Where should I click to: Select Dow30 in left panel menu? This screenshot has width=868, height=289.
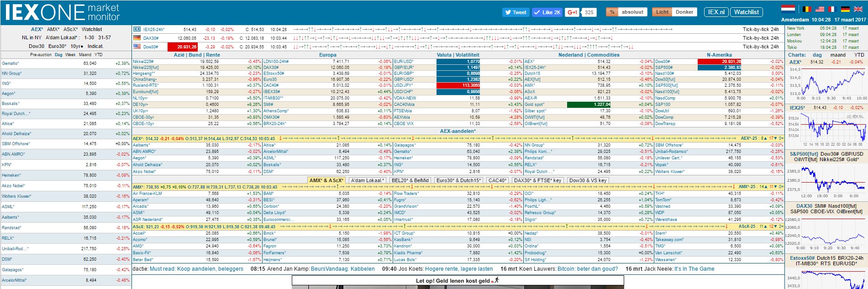coord(37,47)
